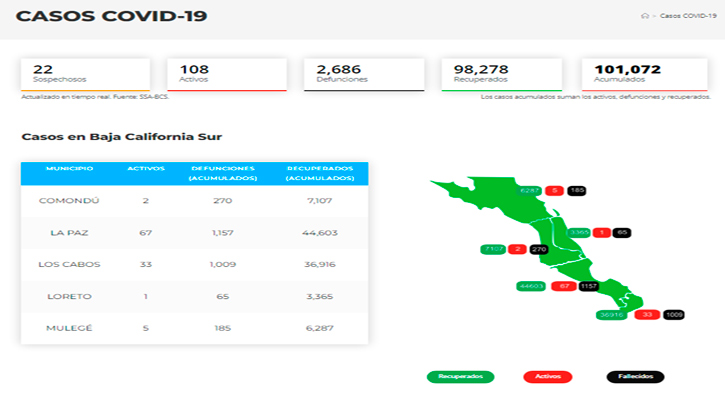This screenshot has height=400, width=725.
Task: Click the Recuperados (Acumulados) column header
Action: point(320,173)
